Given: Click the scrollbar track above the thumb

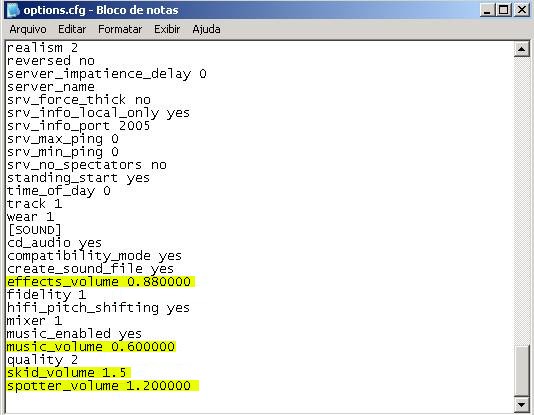Looking at the screenshot, I should (521, 201).
